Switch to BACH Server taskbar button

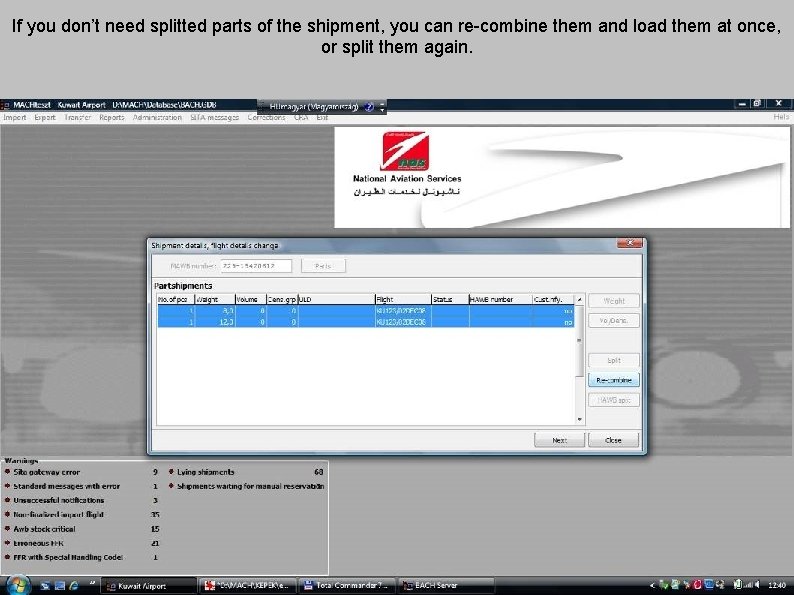(447, 585)
